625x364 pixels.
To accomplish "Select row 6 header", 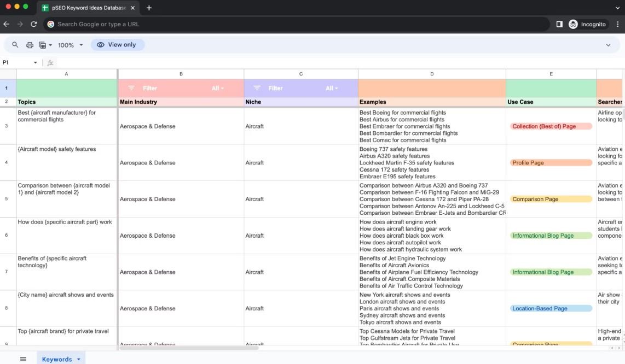I will click(7, 236).
